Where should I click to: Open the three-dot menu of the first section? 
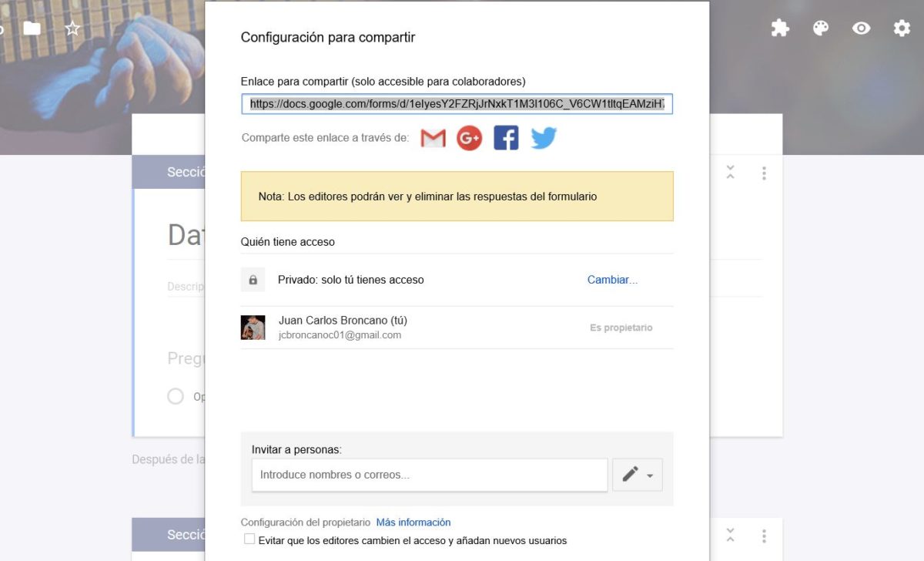click(764, 173)
